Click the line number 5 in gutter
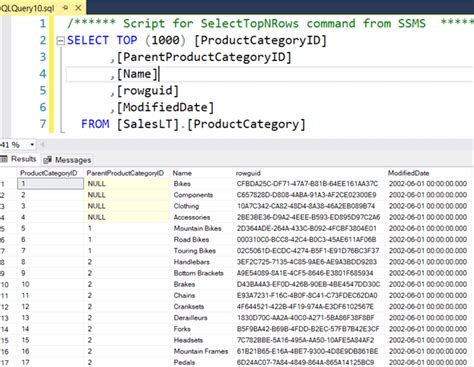This screenshot has width=474, height=367. pyautogui.click(x=43, y=91)
